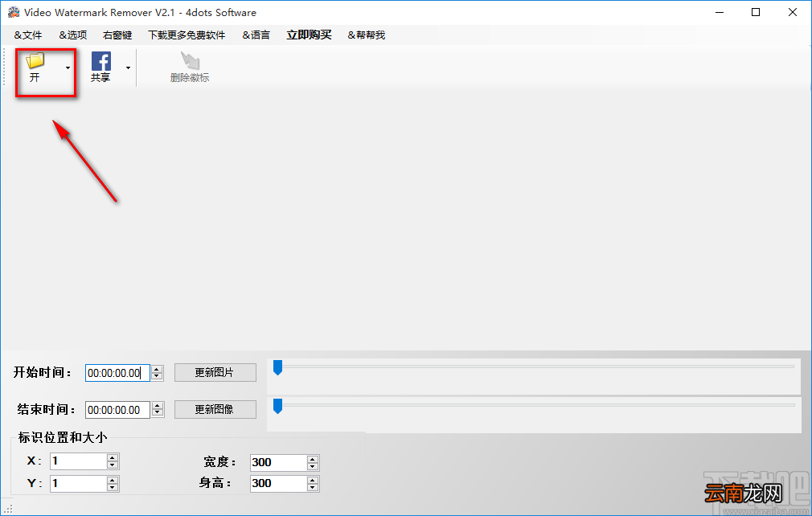
Task: Increase height (身高) with up spinner
Action: tap(312, 480)
